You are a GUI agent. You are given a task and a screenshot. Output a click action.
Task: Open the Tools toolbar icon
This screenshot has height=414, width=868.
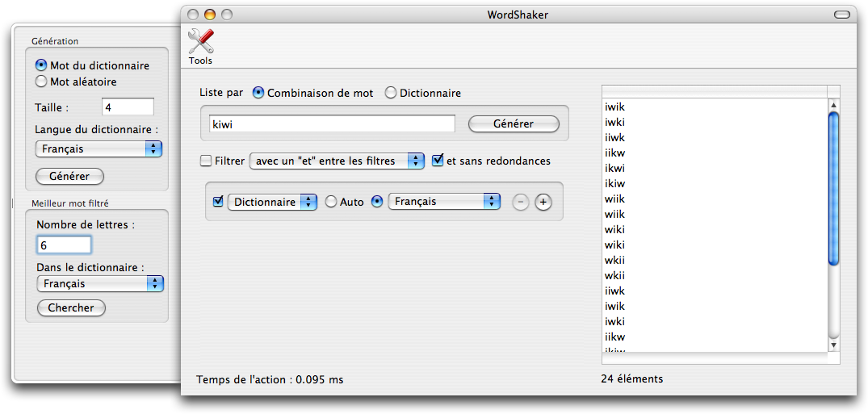click(x=200, y=47)
